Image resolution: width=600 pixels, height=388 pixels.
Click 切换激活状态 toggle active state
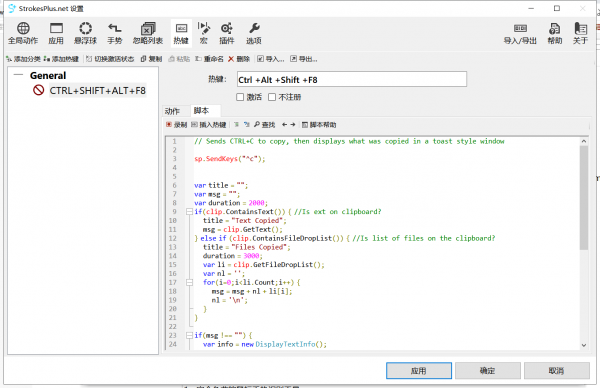tap(110, 59)
